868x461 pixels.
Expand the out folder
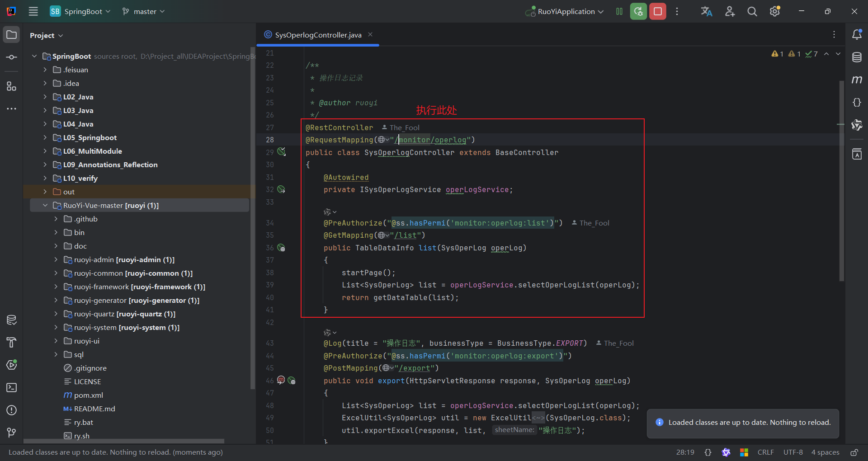coord(45,192)
